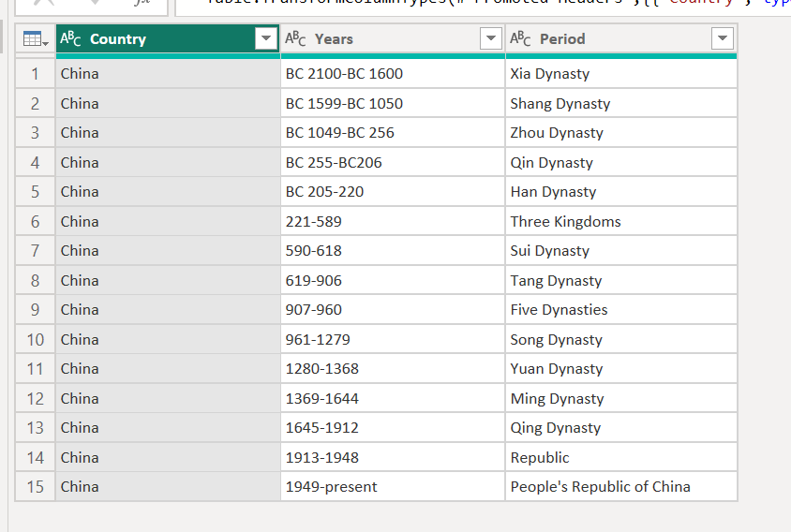Click the Zhou Dynasty cell

pos(621,133)
